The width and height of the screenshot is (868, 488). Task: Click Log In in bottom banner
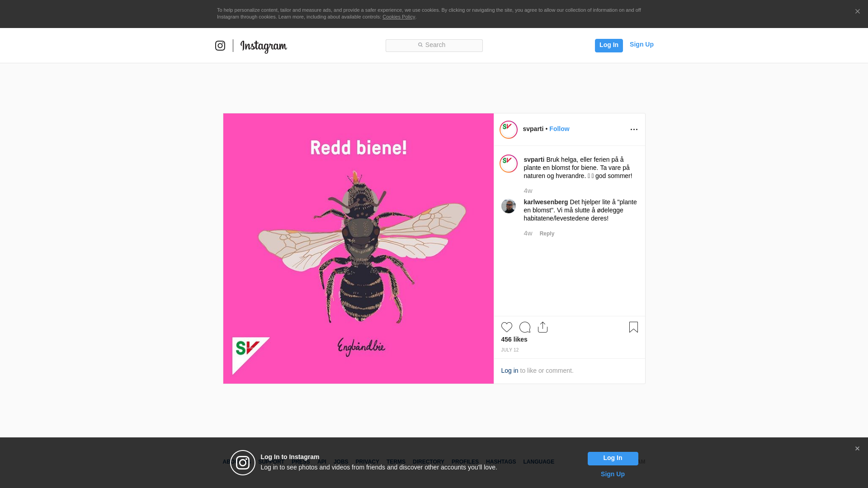(613, 459)
